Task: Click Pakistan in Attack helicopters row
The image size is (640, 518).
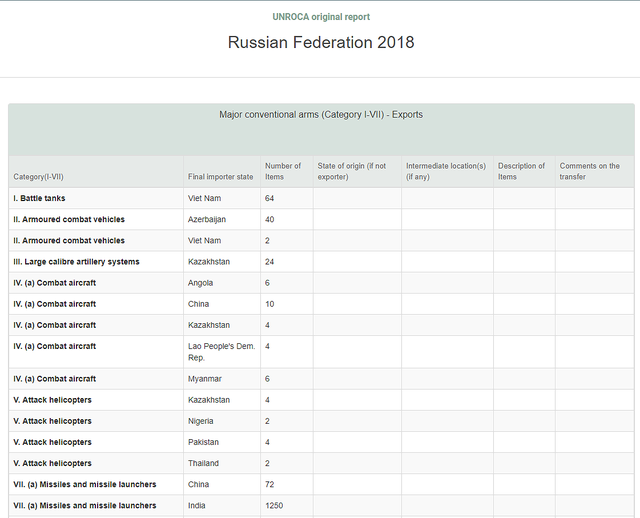Action: [x=203, y=442]
